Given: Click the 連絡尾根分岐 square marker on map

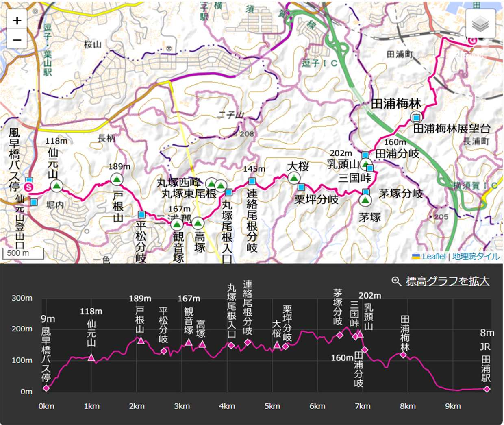Looking at the screenshot, I should pyautogui.click(x=252, y=181).
